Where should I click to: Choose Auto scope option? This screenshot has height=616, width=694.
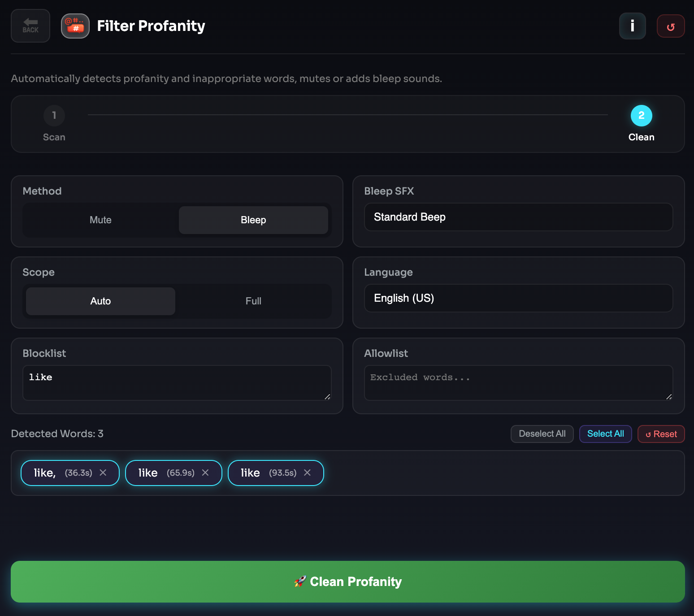pos(100,301)
